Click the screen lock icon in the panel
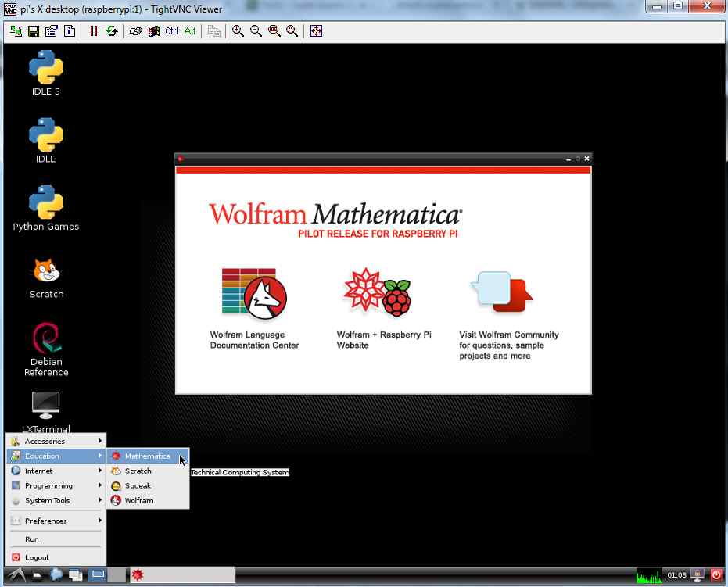 (x=698, y=575)
